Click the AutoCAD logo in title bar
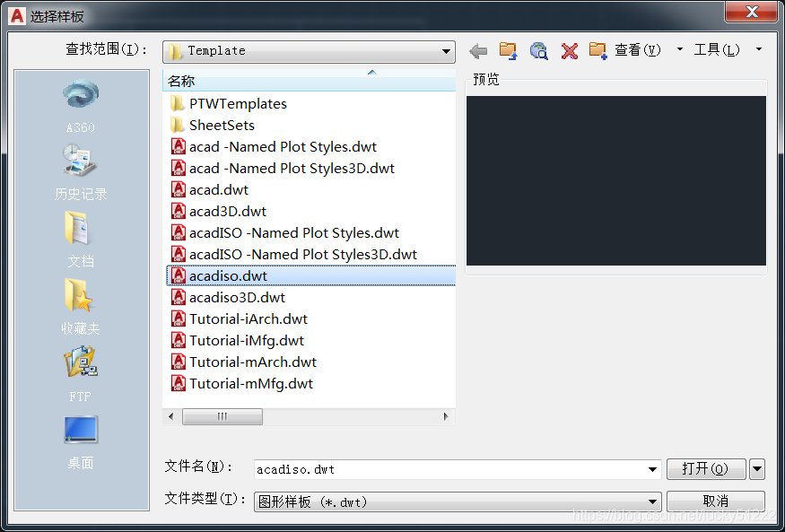 tap(16, 16)
